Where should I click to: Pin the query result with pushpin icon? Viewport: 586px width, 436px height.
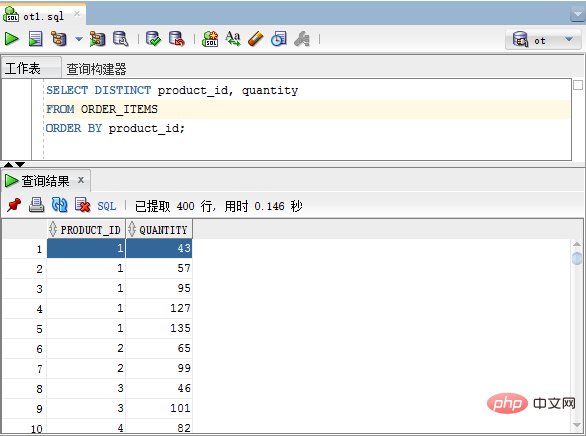click(x=14, y=205)
